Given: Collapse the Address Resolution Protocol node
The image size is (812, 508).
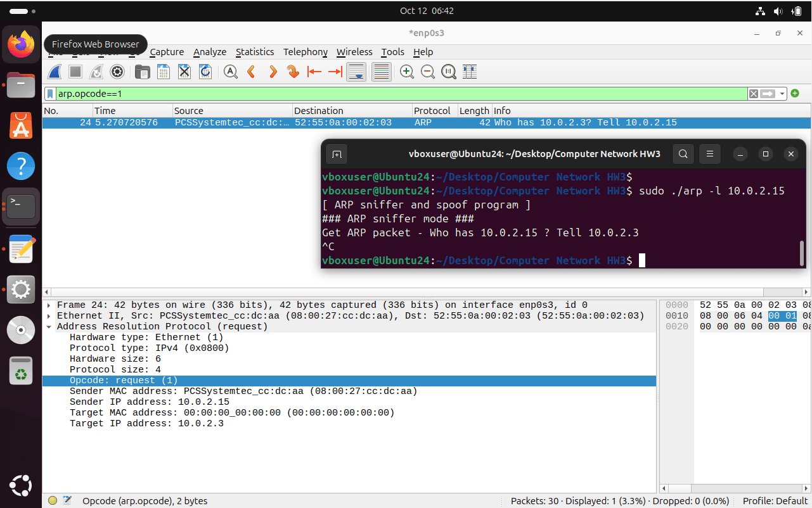Looking at the screenshot, I should pyautogui.click(x=49, y=327).
